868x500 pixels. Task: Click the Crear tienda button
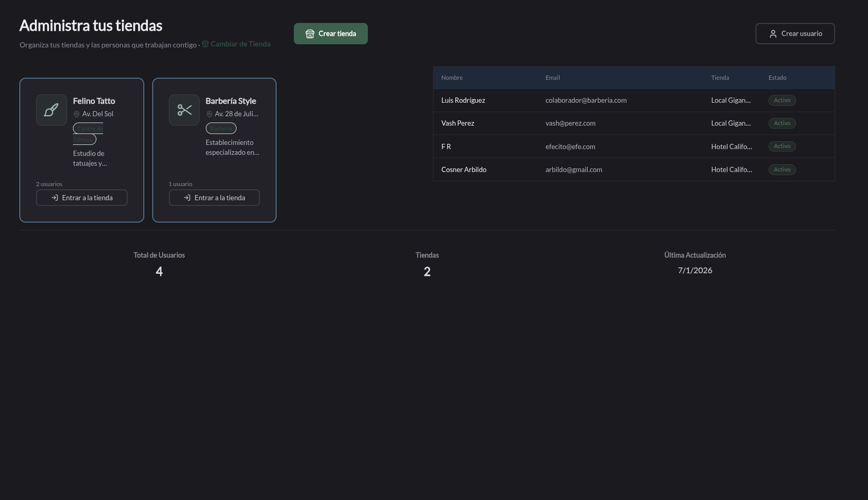pos(331,33)
